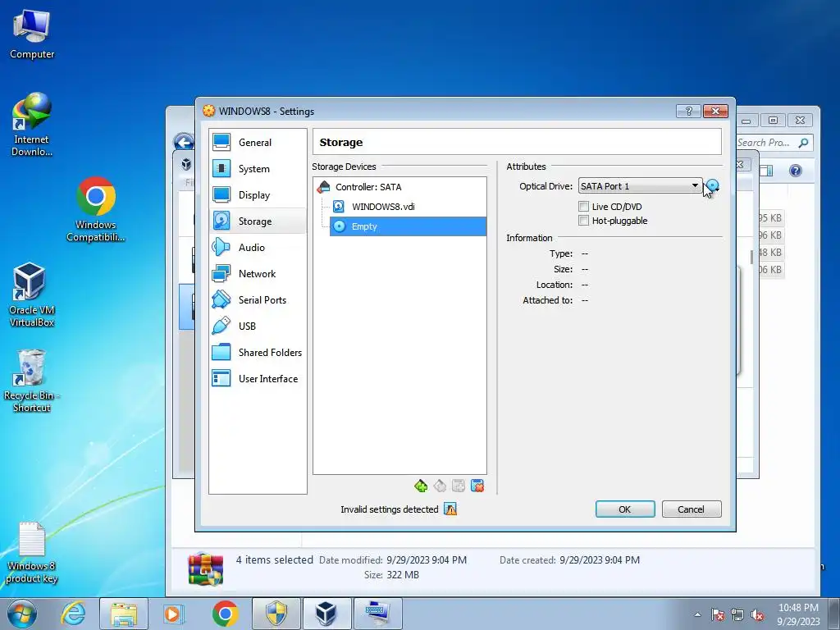Click the muted volume tray icon
This screenshot has width=840, height=630.
click(757, 614)
